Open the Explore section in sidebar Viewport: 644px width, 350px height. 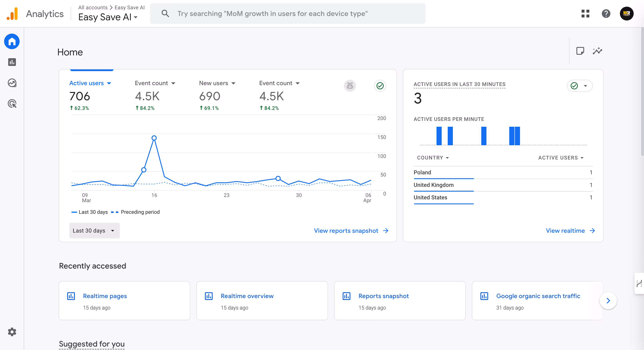point(12,83)
